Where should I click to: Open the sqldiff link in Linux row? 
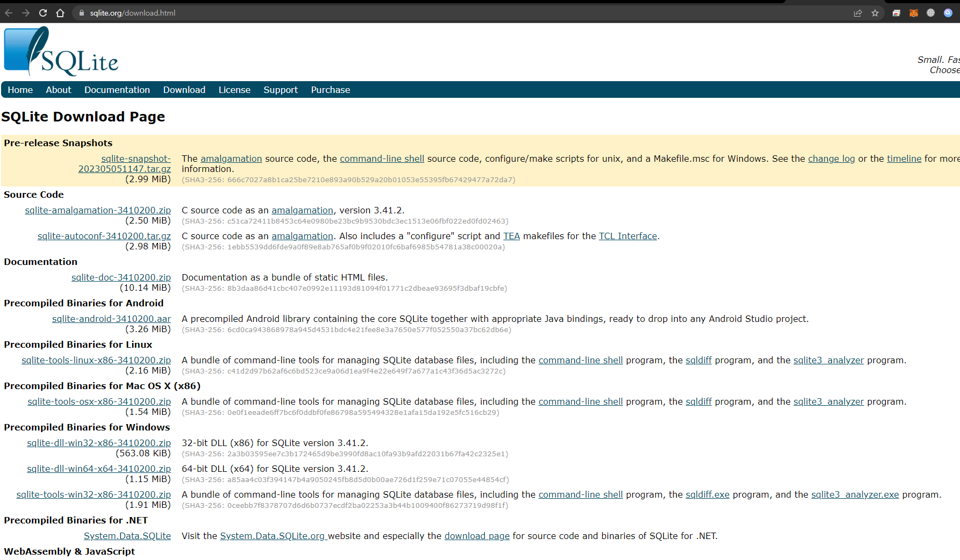pyautogui.click(x=698, y=360)
